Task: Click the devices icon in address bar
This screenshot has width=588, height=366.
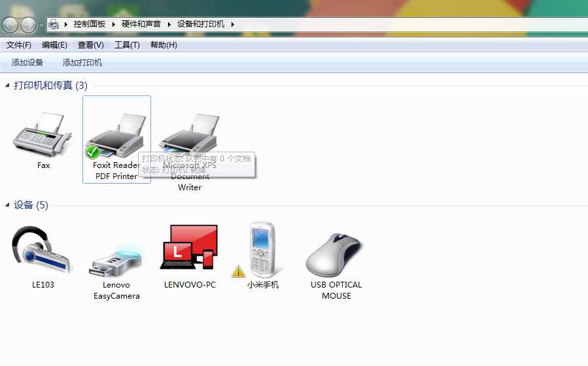Action: (x=54, y=25)
